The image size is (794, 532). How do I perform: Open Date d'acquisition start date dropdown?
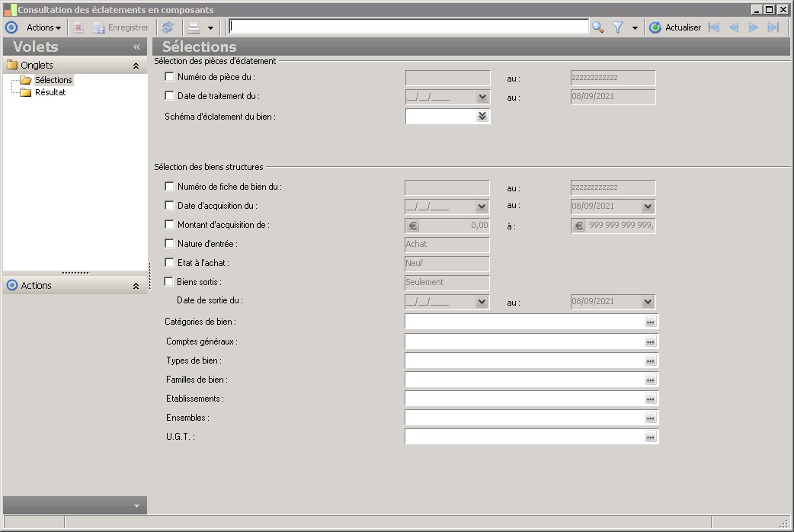tap(482, 207)
